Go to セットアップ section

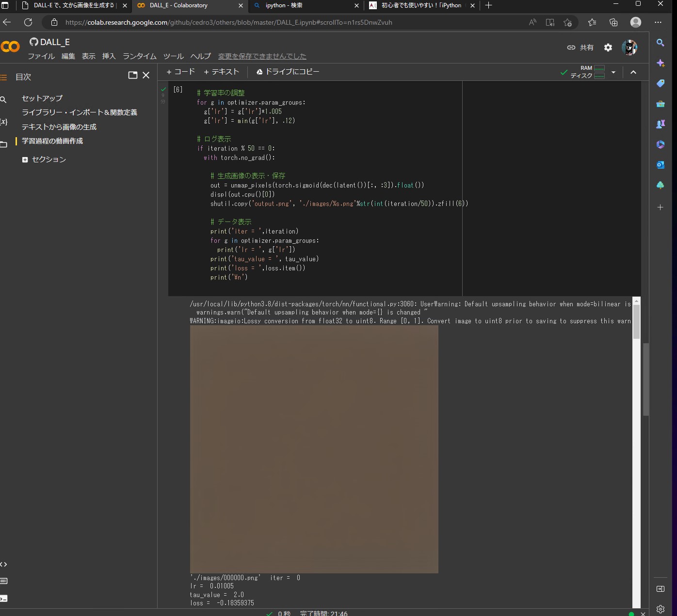(42, 98)
